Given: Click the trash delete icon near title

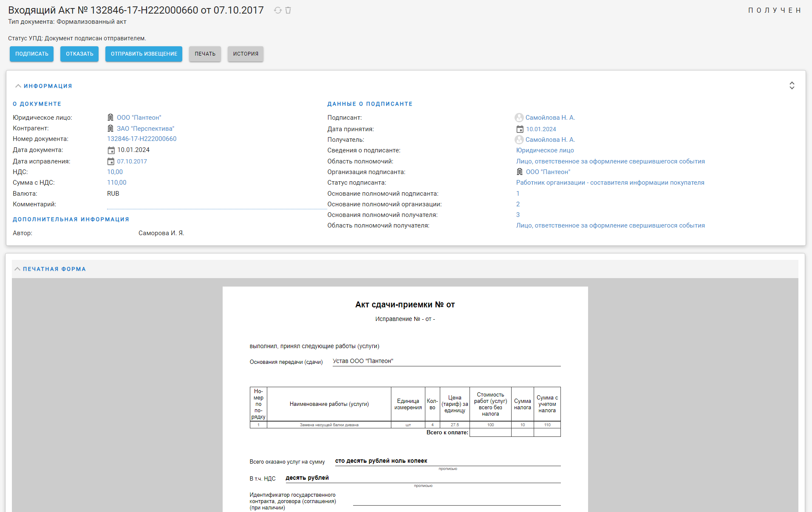Looking at the screenshot, I should coord(288,10).
